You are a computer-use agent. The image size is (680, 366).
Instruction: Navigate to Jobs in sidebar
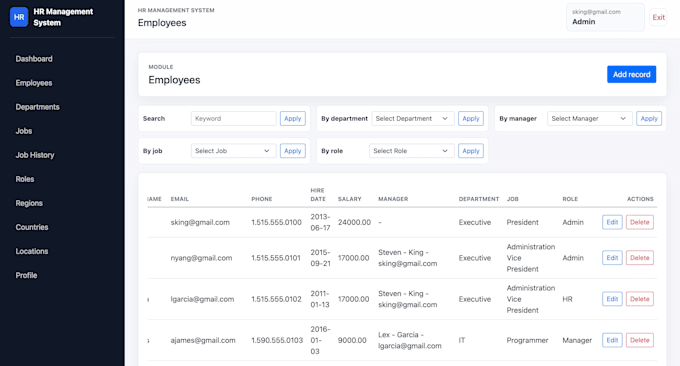click(x=24, y=131)
